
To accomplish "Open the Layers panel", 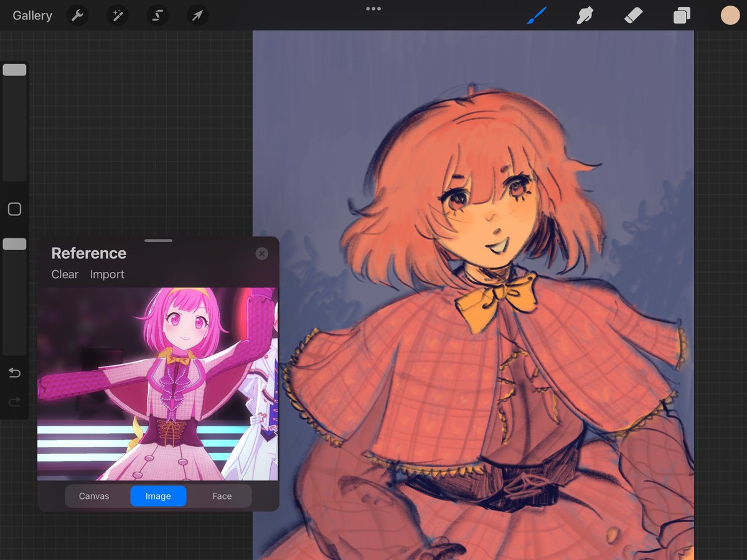I will point(682,16).
